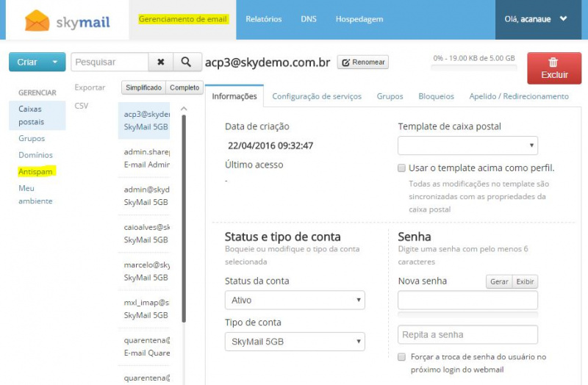This screenshot has height=385, width=588.
Task: Switch to the Bloqueios tab
Action: (436, 96)
